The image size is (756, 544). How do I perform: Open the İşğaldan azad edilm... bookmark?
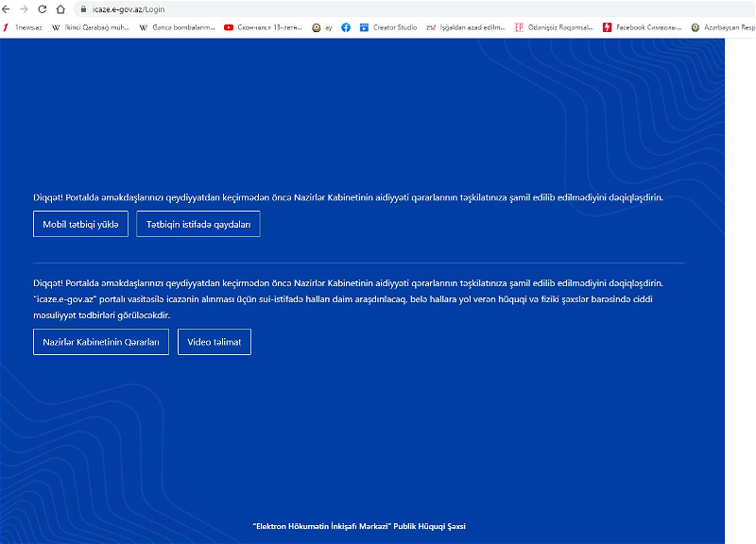tap(466, 27)
